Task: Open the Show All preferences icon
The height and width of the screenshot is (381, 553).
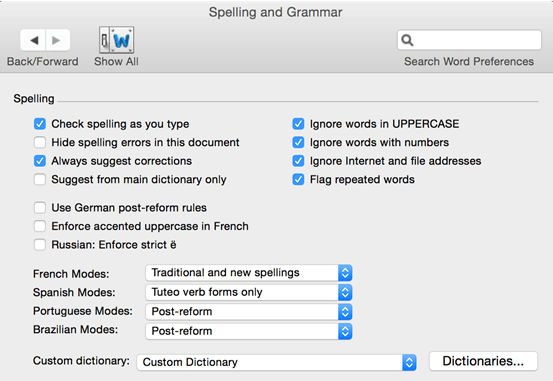Action: [116, 40]
